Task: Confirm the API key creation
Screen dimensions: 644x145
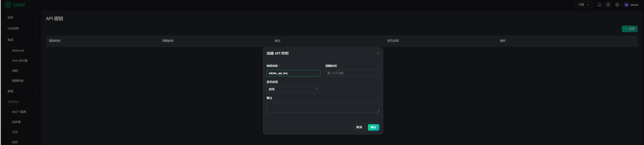Action: 373,127
